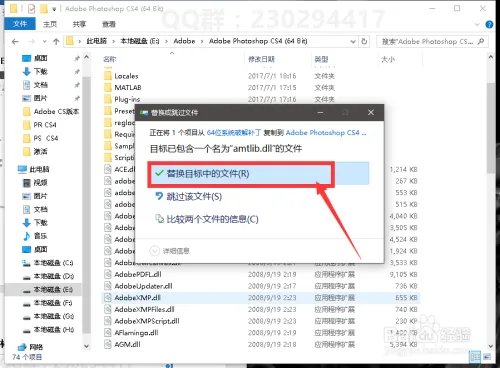Click 本地磁盘 (E:) breadcrumb in address bar
The width and height of the screenshot is (500, 368).
[x=140, y=41]
